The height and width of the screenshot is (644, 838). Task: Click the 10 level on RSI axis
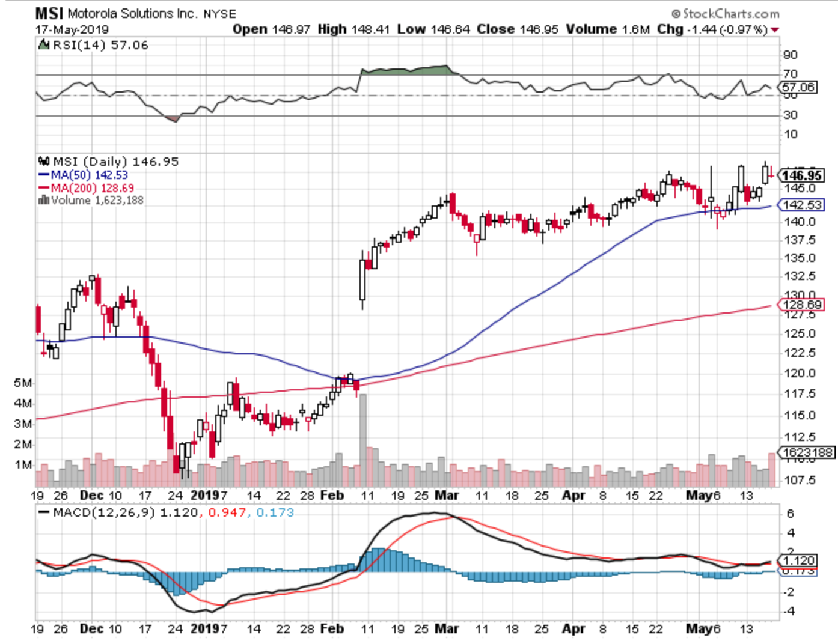coord(791,134)
